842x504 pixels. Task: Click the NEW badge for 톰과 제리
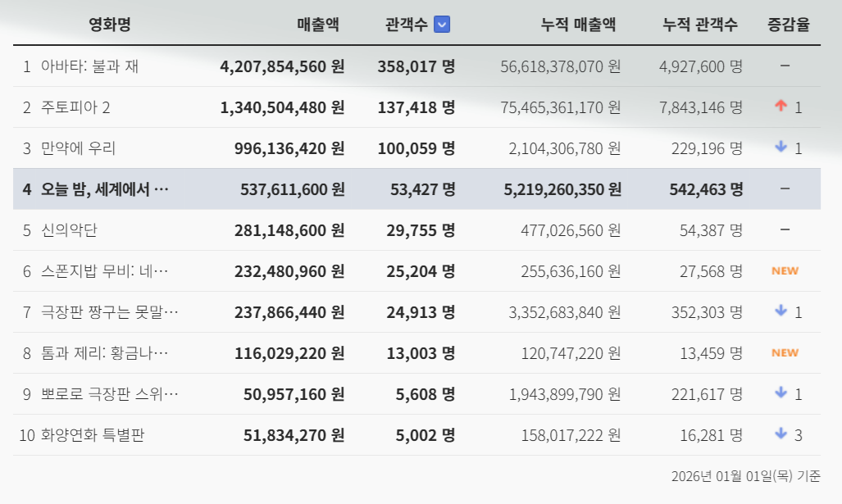[x=785, y=353]
